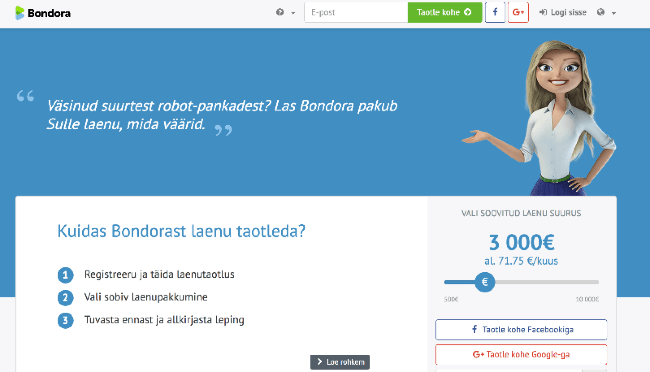The image size is (650, 372).
Task: Click the 500€ slider minimum label
Action: [x=451, y=299]
